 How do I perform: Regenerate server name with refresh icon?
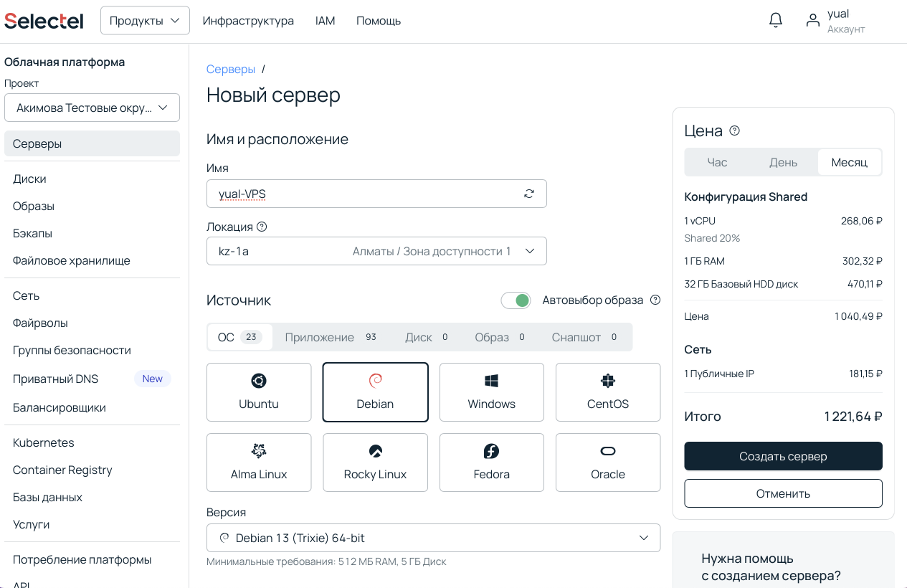pos(529,194)
